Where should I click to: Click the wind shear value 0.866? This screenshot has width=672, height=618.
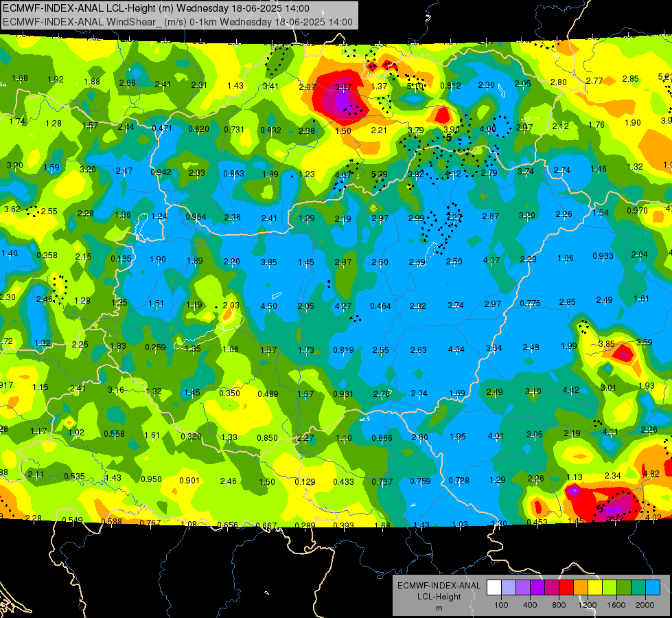(382, 438)
